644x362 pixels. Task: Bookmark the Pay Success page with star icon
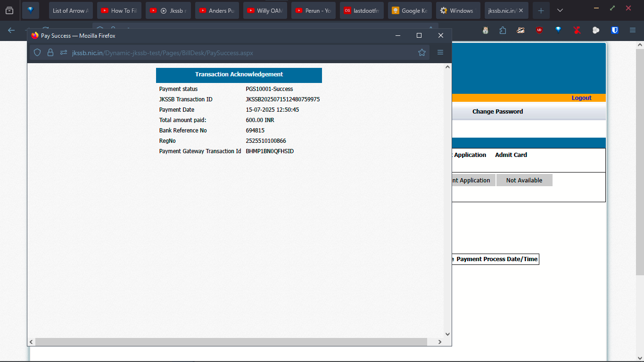422,53
